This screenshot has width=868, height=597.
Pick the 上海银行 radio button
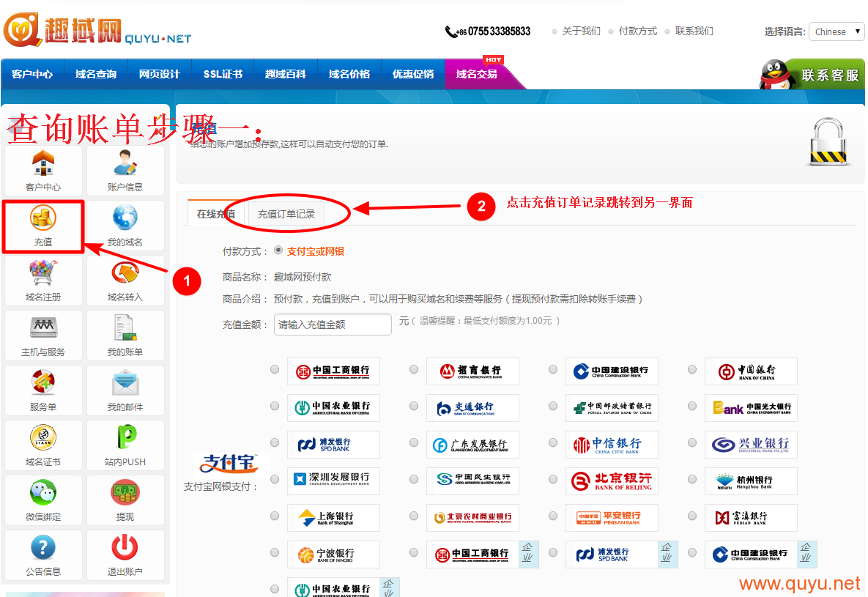[x=275, y=516]
